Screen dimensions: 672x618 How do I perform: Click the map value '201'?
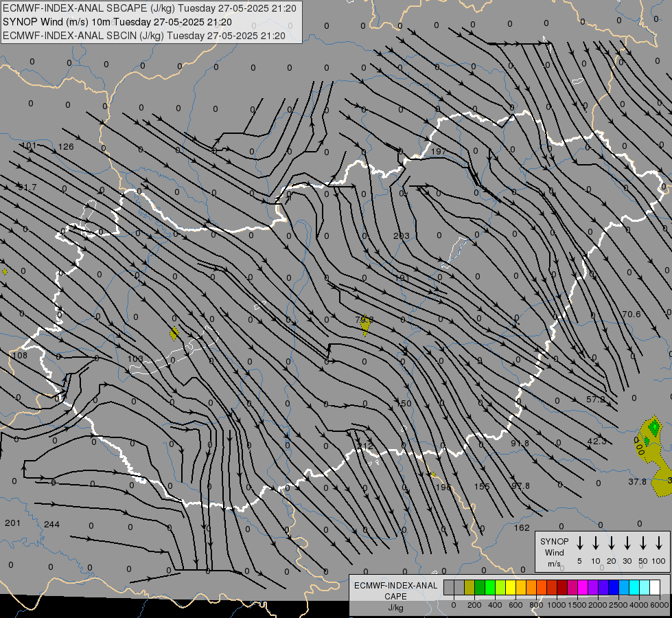pos(12,523)
